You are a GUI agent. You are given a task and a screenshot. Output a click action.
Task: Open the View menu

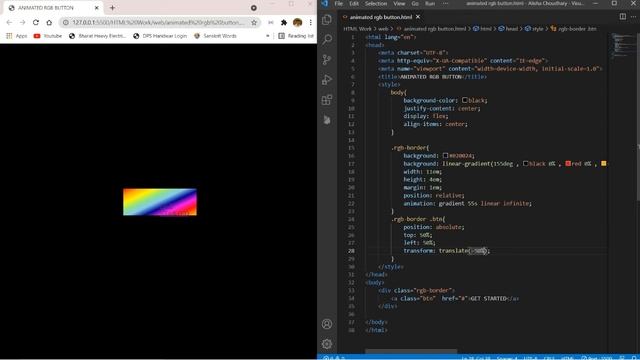coord(399,3)
